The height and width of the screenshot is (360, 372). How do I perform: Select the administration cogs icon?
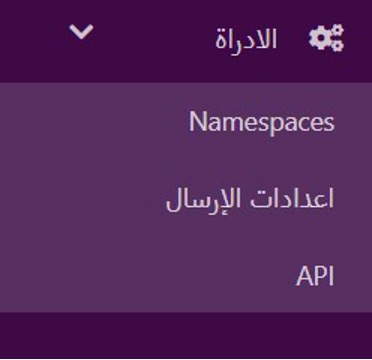click(x=326, y=38)
